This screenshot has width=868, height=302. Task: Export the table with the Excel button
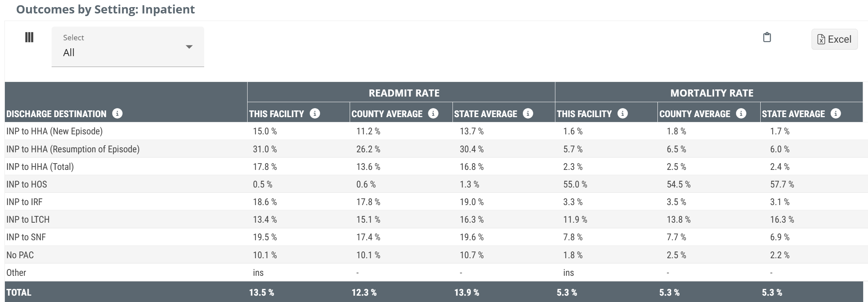click(834, 39)
